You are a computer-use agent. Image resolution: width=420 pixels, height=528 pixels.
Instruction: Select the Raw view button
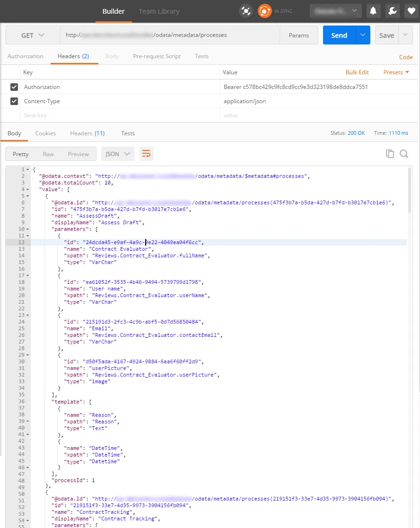tap(48, 154)
